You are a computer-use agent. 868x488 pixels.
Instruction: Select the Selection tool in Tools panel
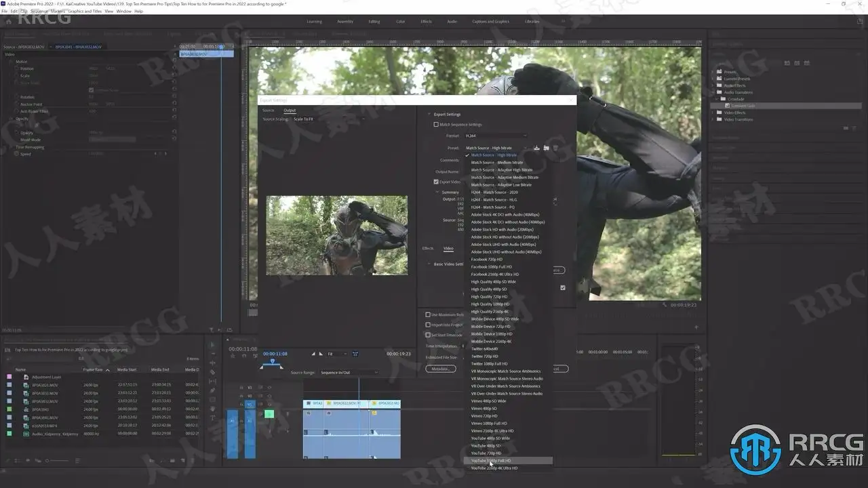coord(212,344)
